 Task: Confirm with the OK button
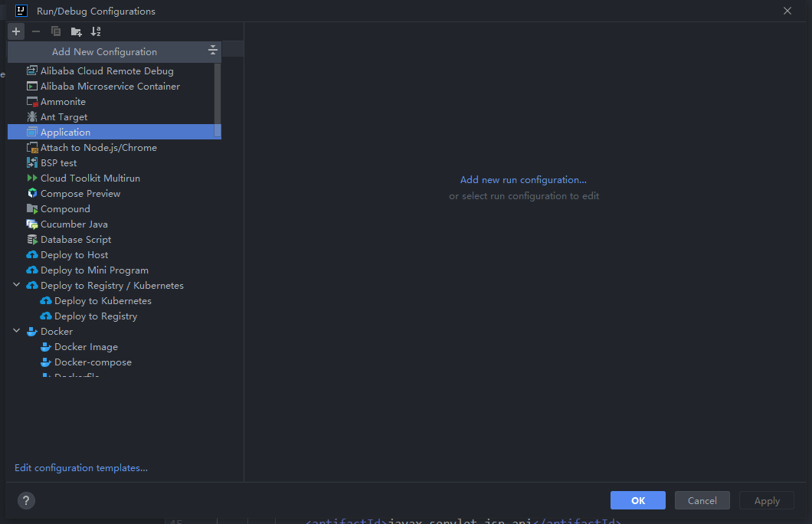pos(638,500)
